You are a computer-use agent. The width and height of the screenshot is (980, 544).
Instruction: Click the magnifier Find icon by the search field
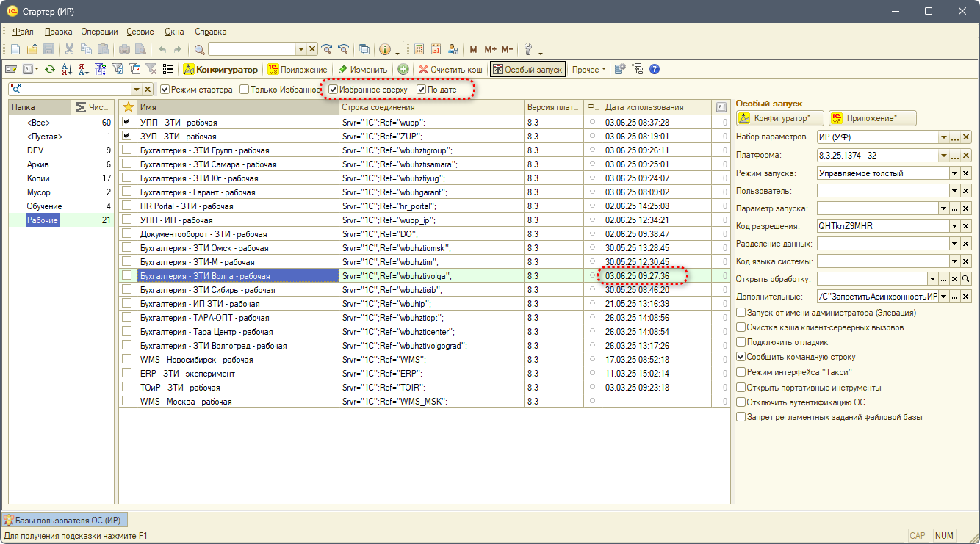[x=200, y=49]
